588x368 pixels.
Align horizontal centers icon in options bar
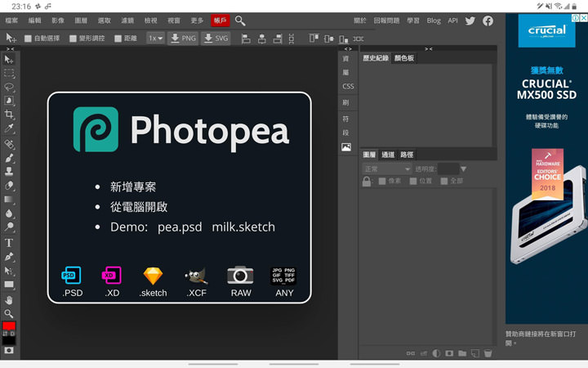(262, 38)
